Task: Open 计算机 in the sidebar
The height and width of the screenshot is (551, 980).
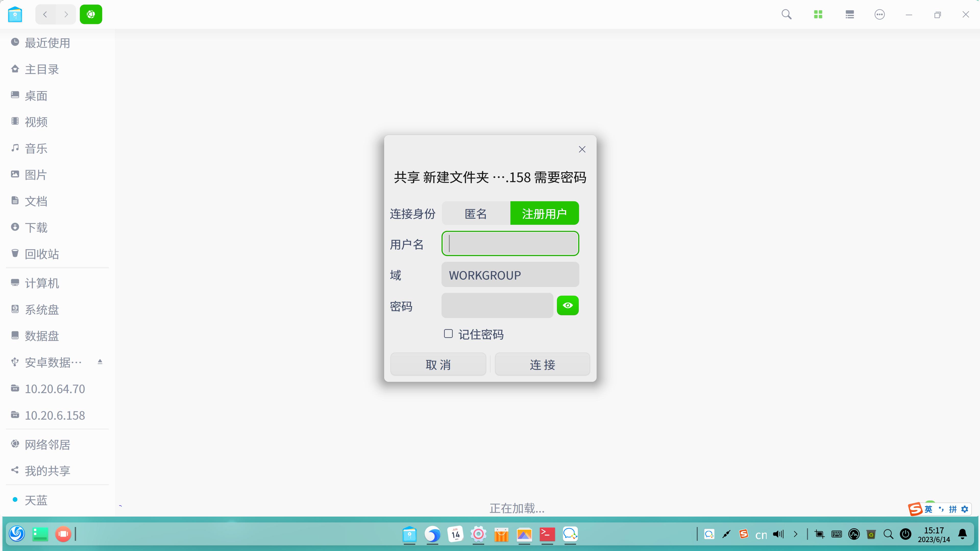Action: click(57, 283)
